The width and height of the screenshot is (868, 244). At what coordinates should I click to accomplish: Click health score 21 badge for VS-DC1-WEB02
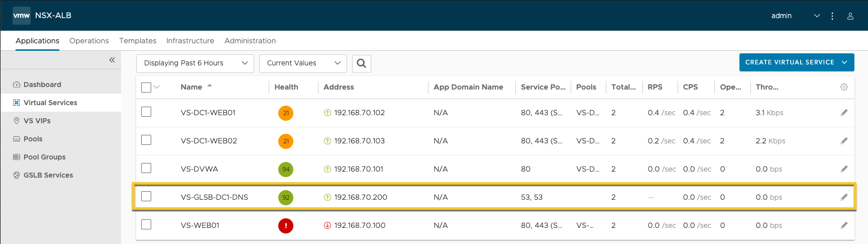[x=286, y=141]
